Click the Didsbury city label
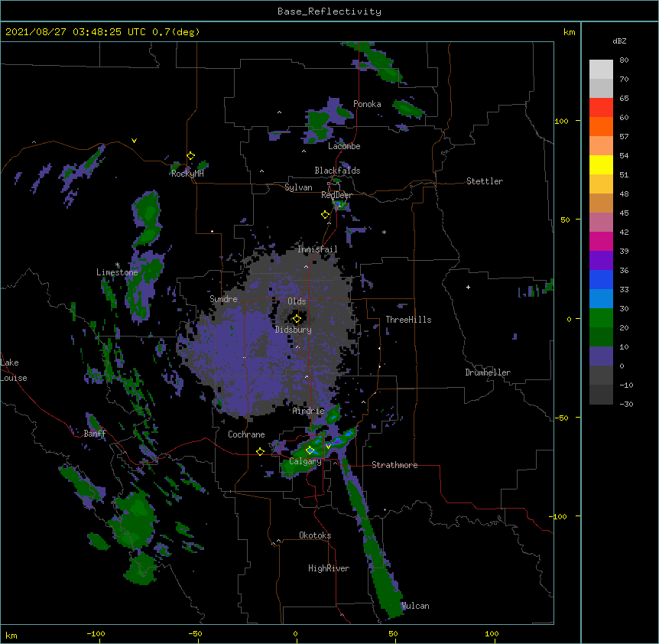This screenshot has width=659, height=644. (x=294, y=330)
